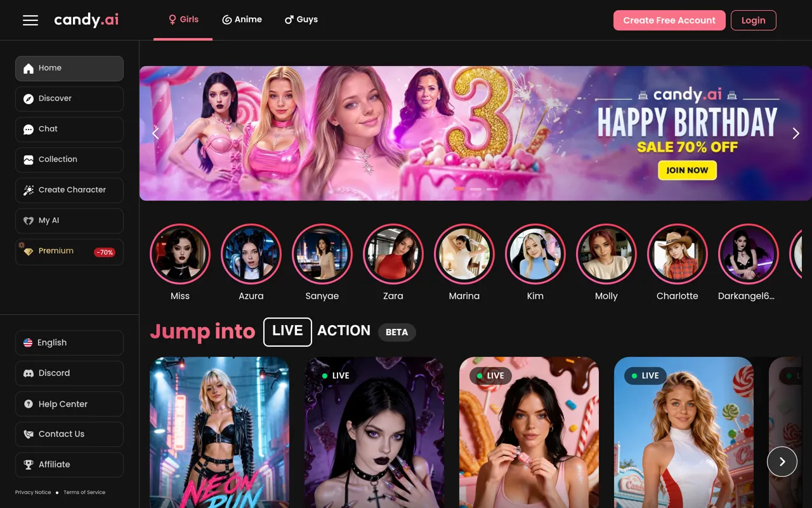Show previous banner slide
812x508 pixels.
pos(155,133)
